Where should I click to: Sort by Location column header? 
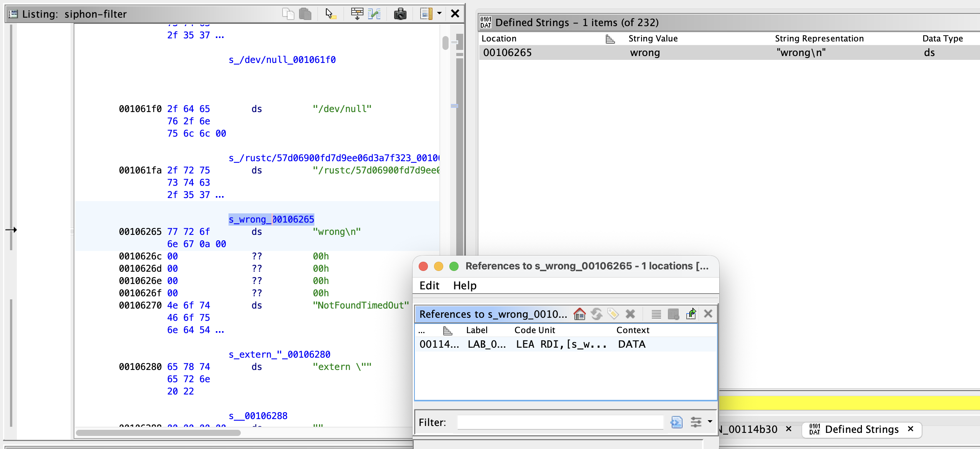(x=499, y=38)
